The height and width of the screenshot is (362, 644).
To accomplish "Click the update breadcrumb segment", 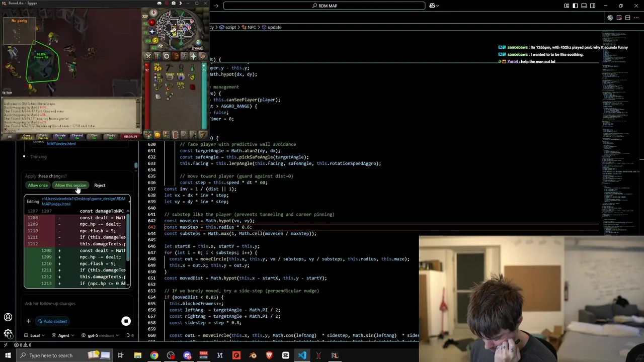I will [x=272, y=27].
